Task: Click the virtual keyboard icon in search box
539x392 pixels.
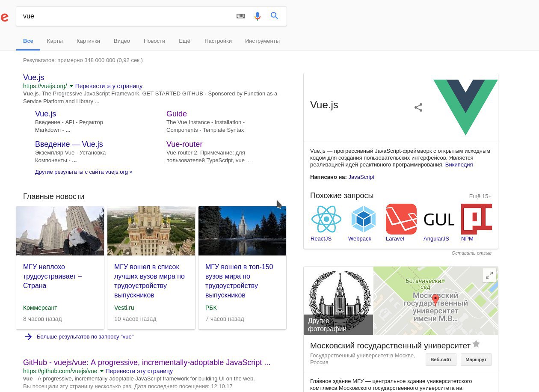Action: (x=240, y=16)
